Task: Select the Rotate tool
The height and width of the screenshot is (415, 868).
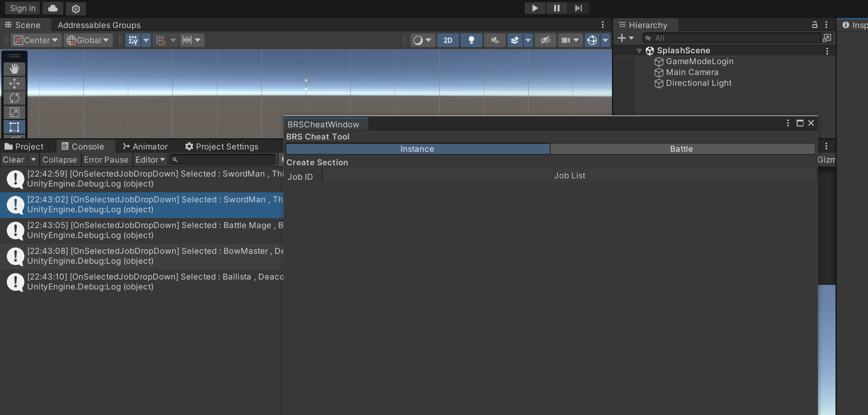Action: coord(14,98)
